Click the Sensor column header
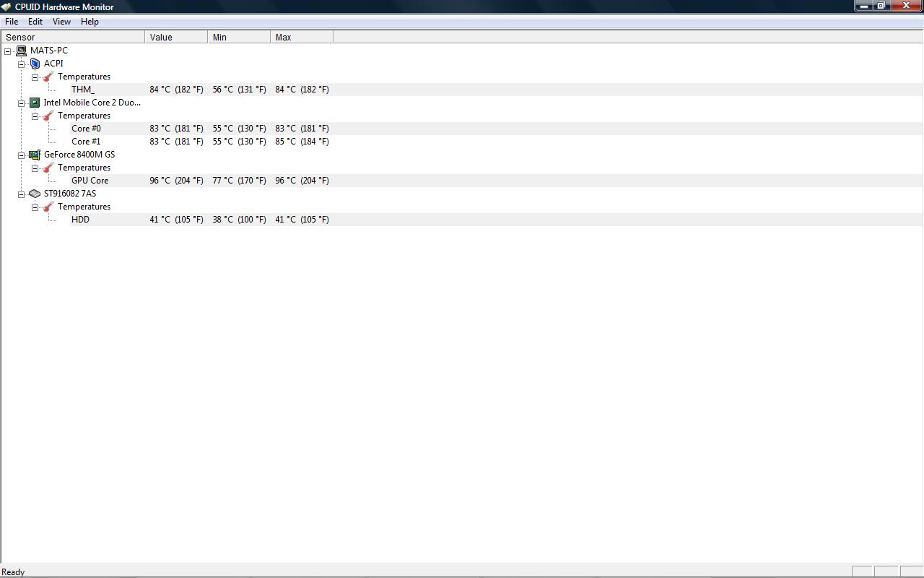The height and width of the screenshot is (578, 924). [73, 37]
